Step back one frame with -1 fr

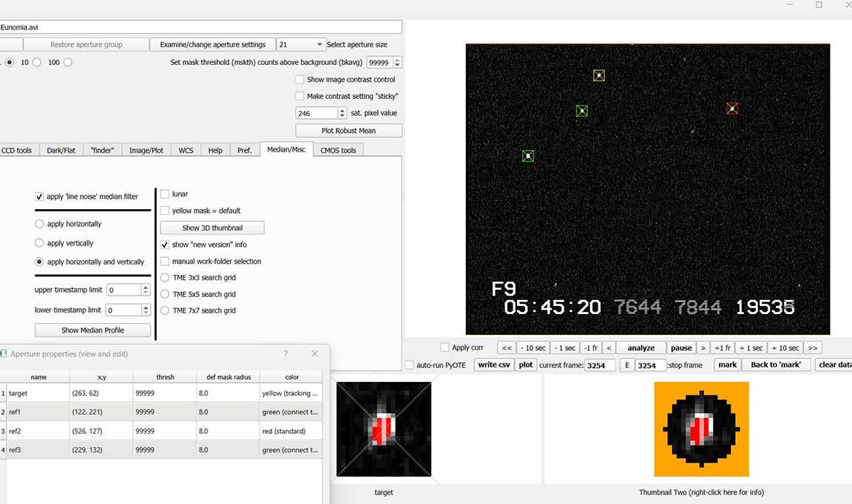589,348
